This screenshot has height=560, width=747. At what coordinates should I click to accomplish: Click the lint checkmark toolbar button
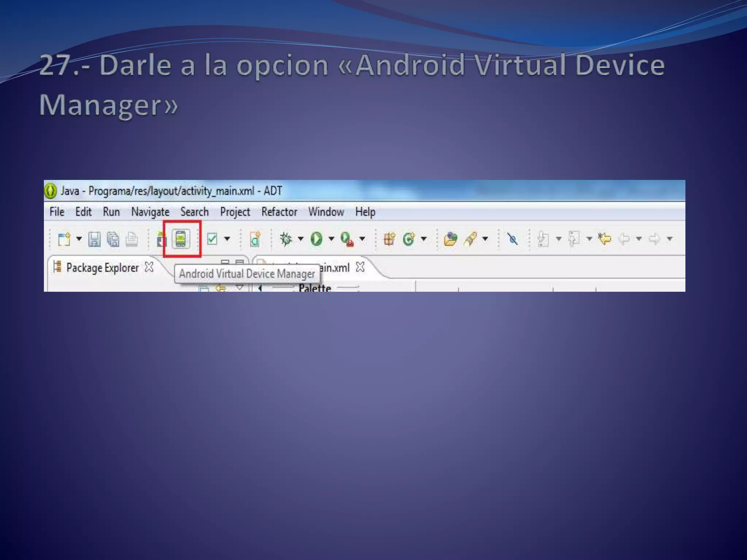point(212,239)
